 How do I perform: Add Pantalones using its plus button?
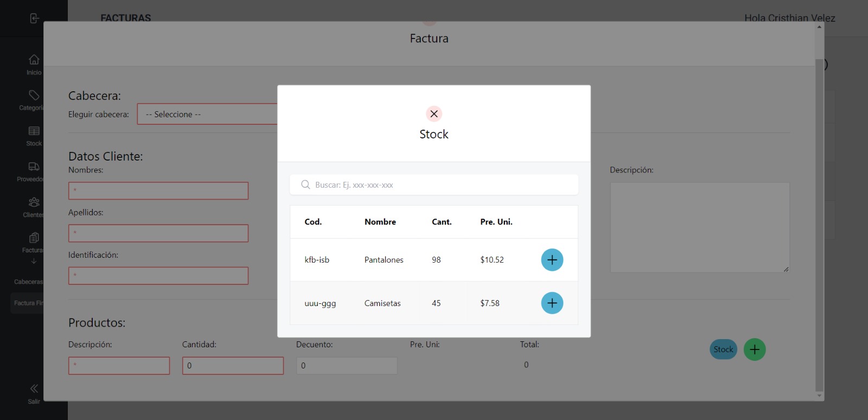point(552,260)
